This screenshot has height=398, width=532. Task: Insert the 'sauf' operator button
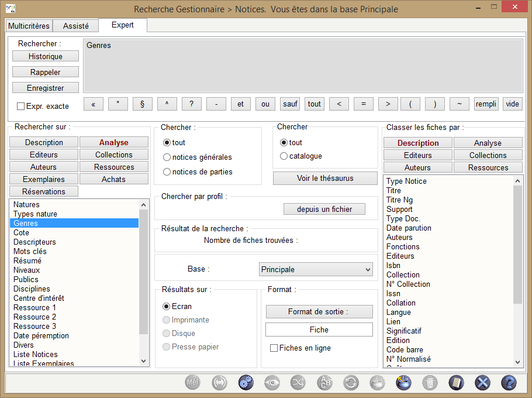click(290, 104)
